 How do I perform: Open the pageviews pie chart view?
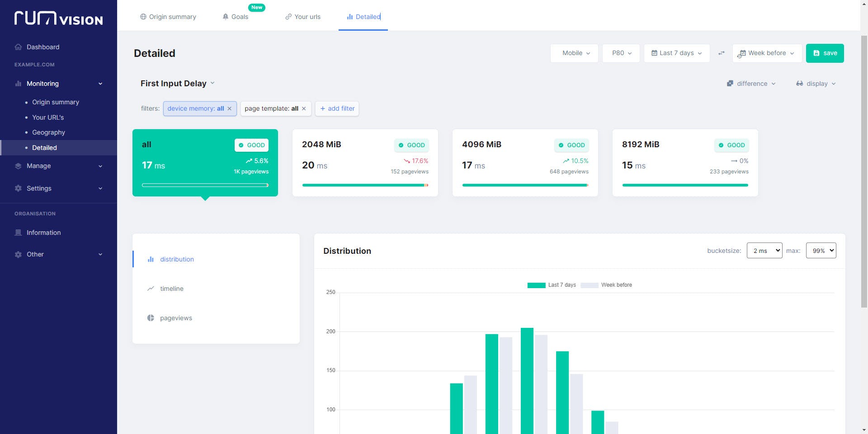[x=151, y=318]
